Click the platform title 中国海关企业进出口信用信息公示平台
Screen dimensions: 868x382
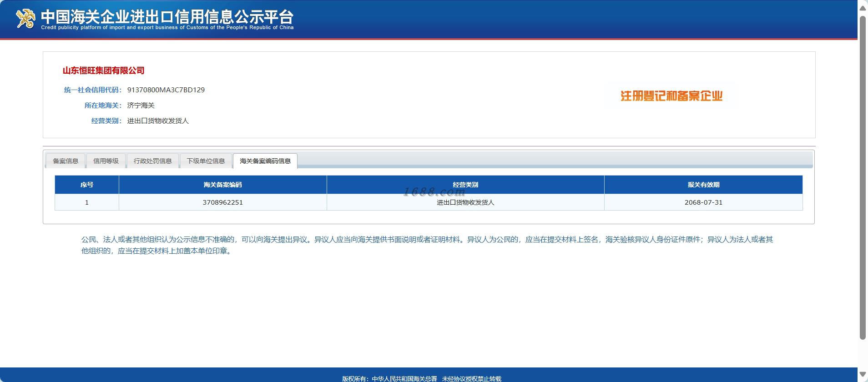pyautogui.click(x=167, y=17)
